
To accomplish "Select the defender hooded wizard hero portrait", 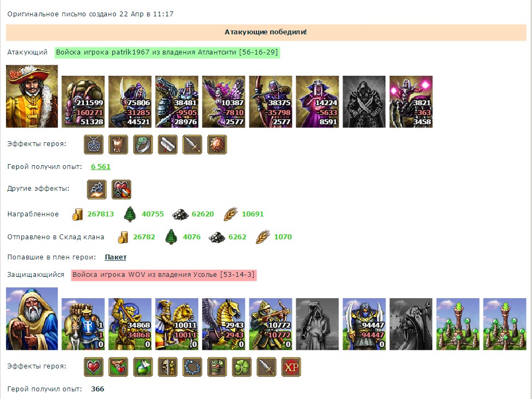I will coord(32,319).
